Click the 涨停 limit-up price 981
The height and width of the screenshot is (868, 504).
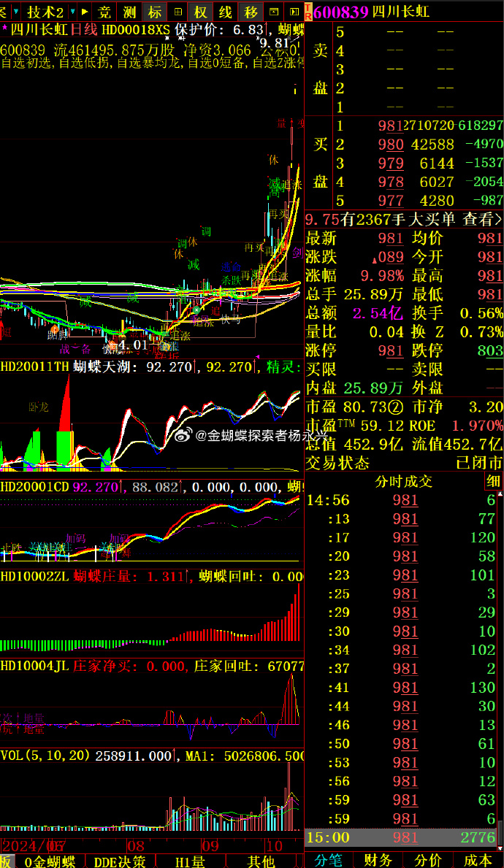[x=391, y=351]
